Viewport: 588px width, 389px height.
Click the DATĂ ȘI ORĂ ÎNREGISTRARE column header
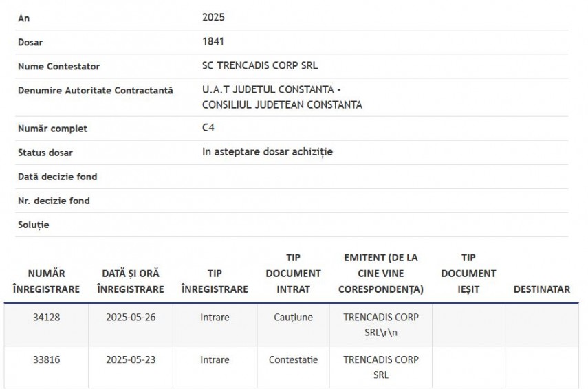(x=131, y=281)
